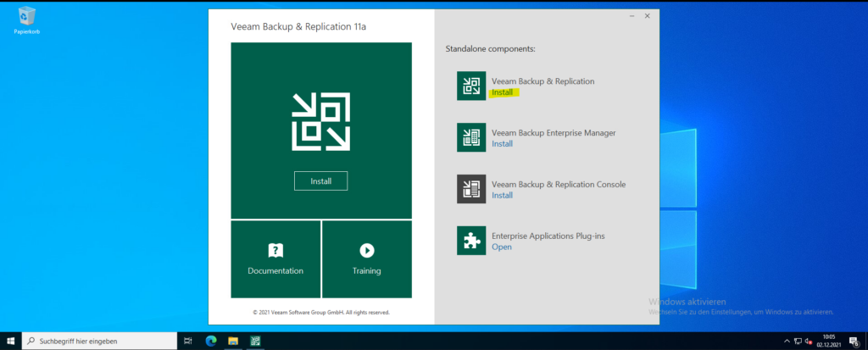Open File Explorer from the taskbar
This screenshot has height=350, width=868.
[x=232, y=341]
